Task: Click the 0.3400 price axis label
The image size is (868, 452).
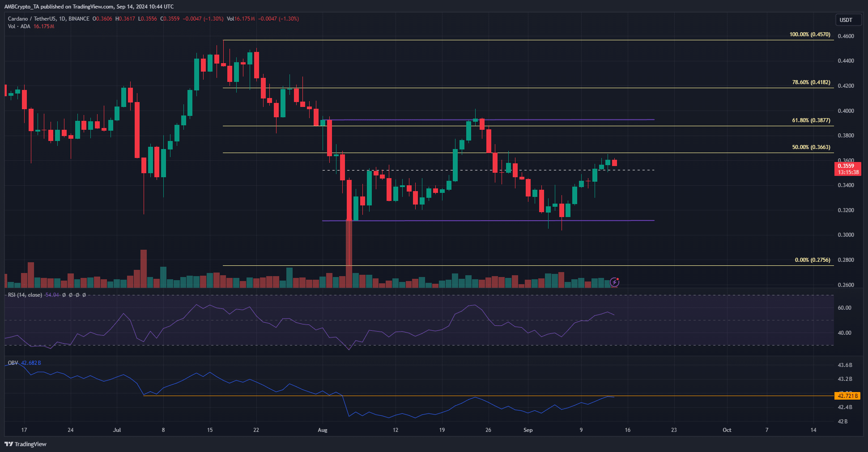Action: coord(846,185)
